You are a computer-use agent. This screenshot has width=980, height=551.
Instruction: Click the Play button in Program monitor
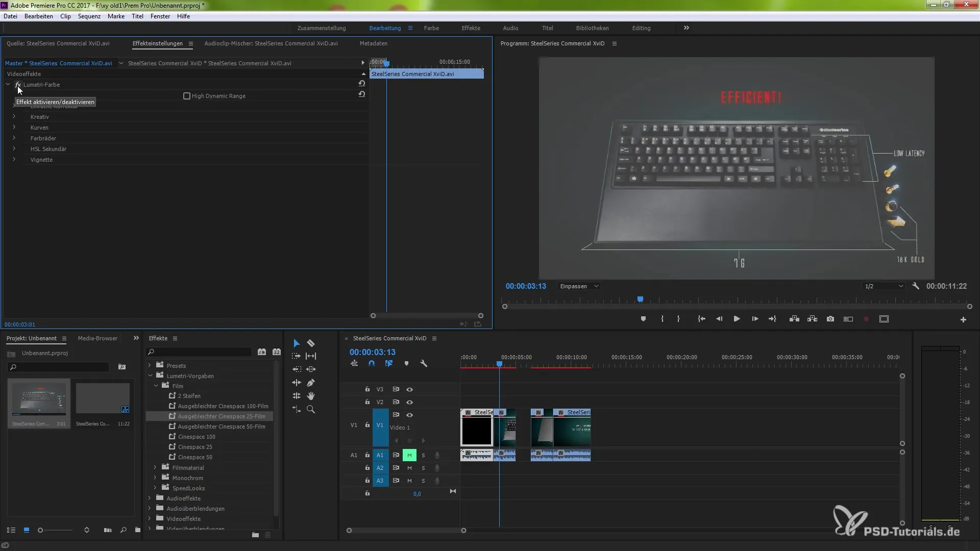point(737,319)
